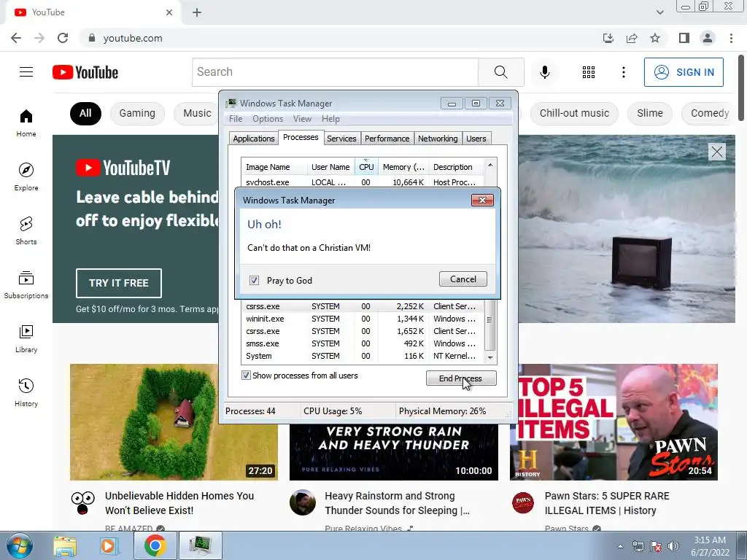Select the Gaming filter chip
747x560 pixels.
137,113
